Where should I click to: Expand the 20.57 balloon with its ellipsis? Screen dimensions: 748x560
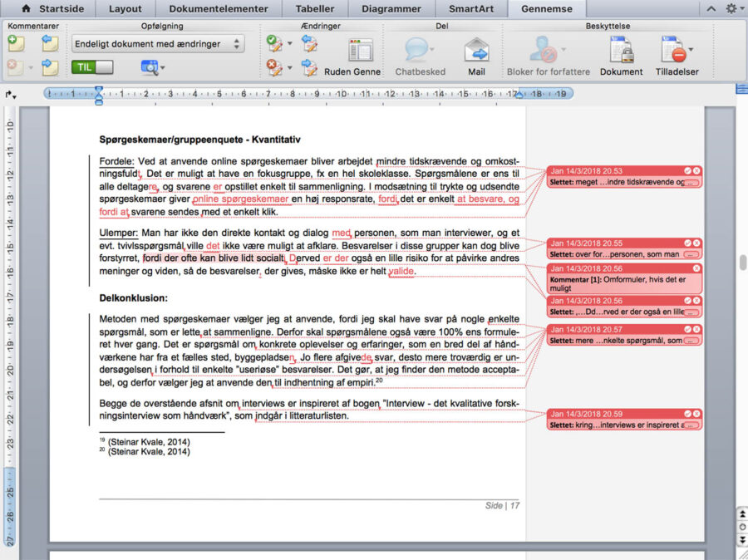691,341
